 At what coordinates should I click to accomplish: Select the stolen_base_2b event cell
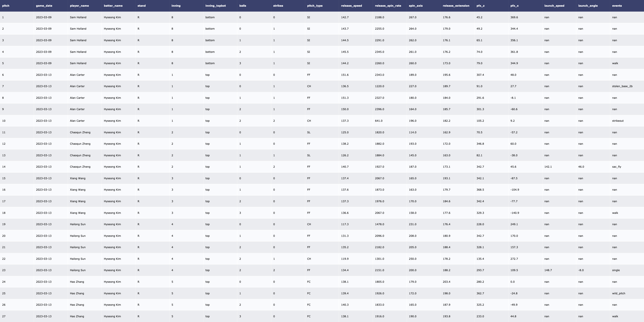pos(622,86)
